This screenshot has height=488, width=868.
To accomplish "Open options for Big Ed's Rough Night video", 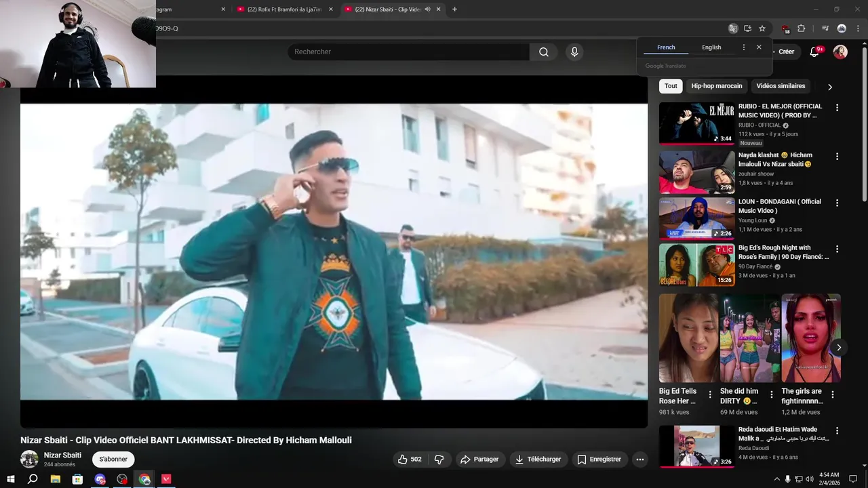I will [x=837, y=249].
